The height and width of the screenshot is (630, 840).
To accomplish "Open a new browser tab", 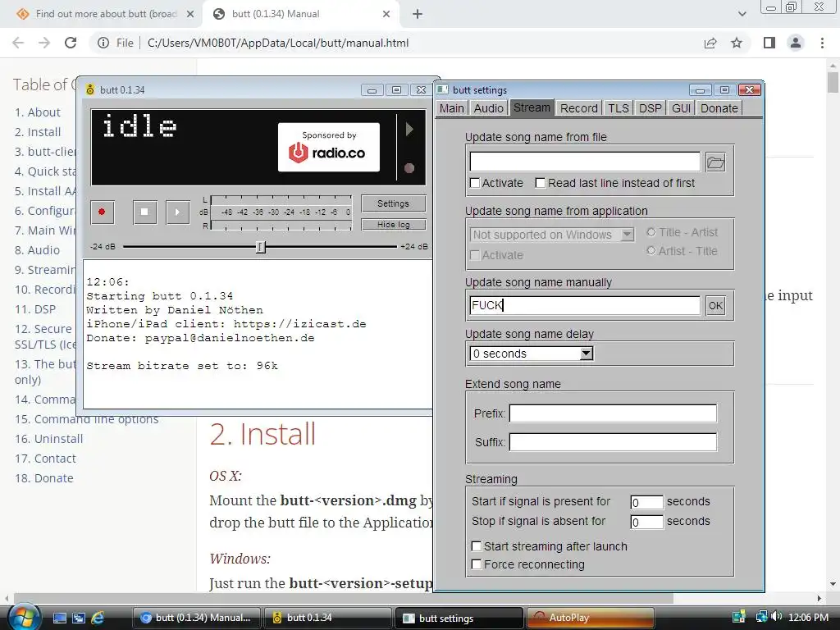I will (418, 14).
